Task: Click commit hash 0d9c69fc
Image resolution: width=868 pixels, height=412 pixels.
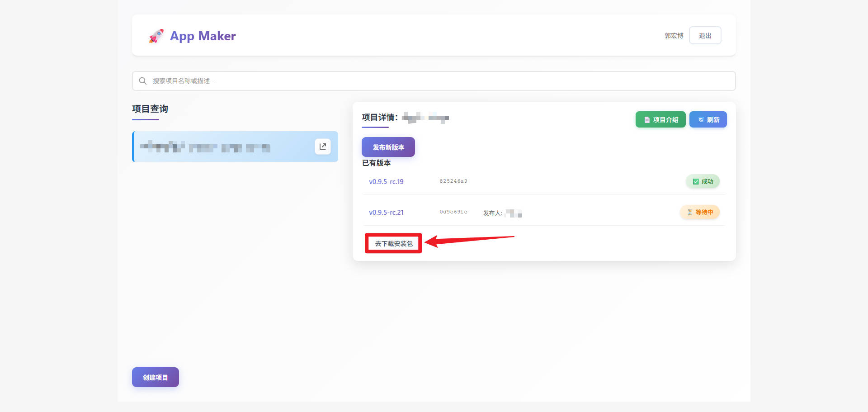Action: (x=453, y=212)
